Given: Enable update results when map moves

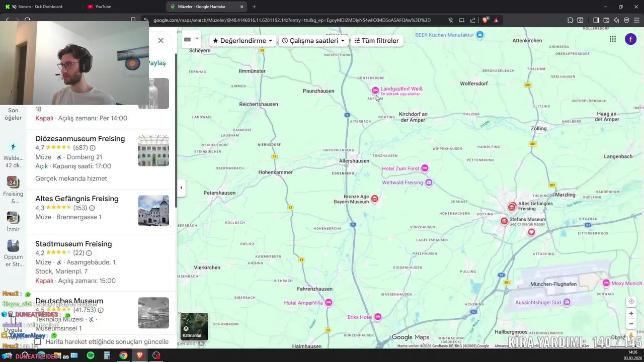Looking at the screenshot, I should click(x=38, y=342).
